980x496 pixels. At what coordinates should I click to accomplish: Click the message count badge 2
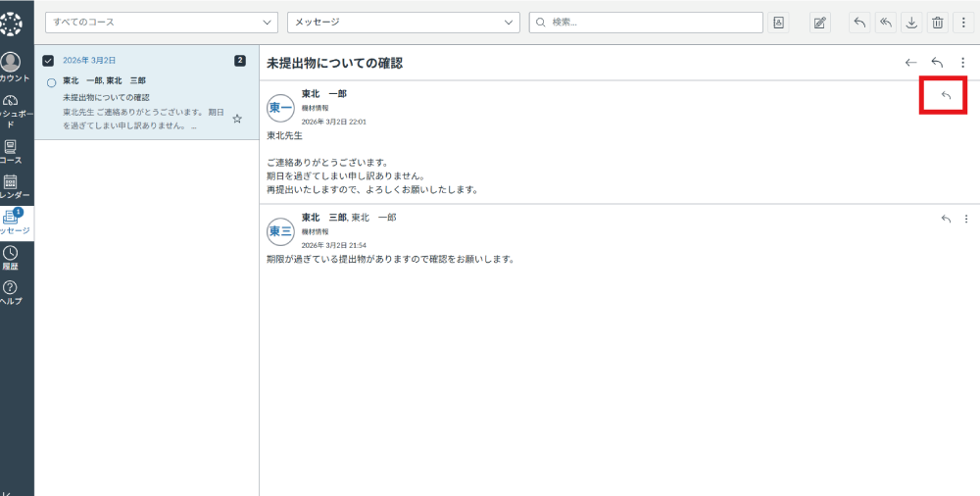[x=240, y=61]
